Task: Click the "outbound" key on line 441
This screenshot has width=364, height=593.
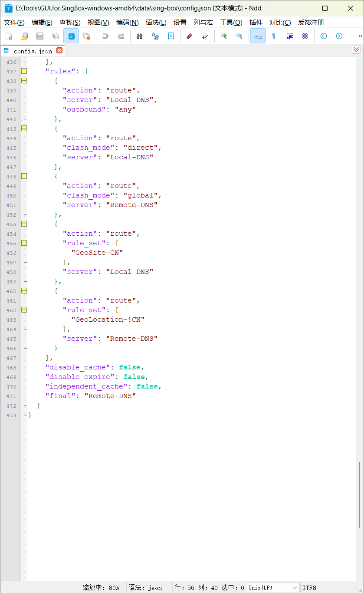Action: coord(84,109)
